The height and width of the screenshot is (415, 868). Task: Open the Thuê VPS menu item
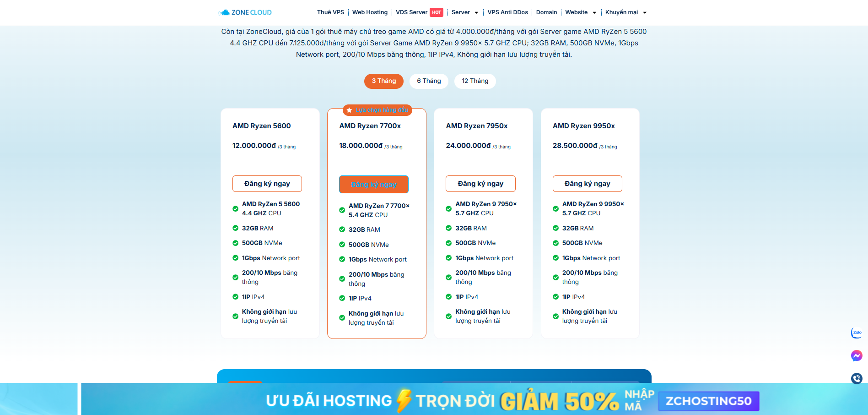pos(330,12)
